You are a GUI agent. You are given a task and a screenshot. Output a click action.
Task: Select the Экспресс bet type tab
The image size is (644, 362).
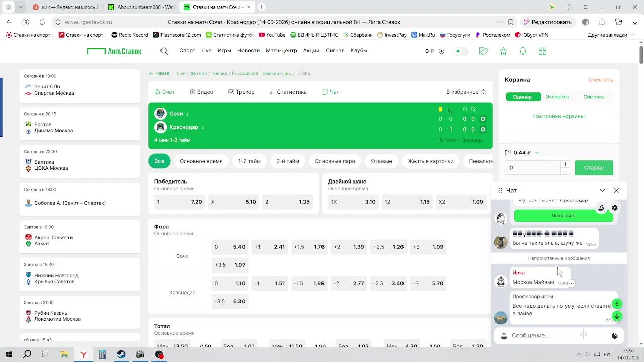coord(557,97)
